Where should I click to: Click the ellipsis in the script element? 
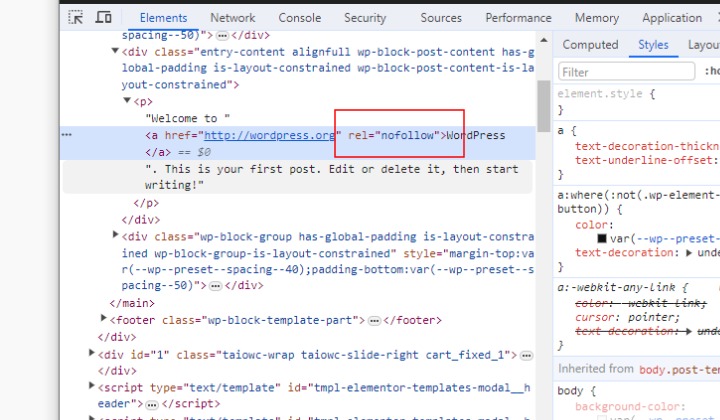152,404
